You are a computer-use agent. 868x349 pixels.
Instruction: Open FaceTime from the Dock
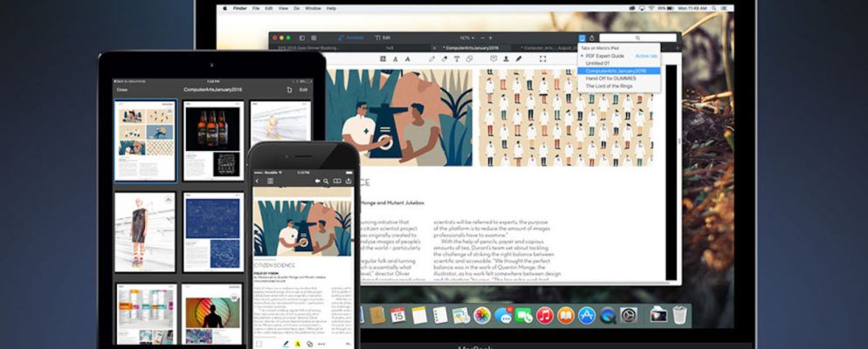tap(524, 315)
